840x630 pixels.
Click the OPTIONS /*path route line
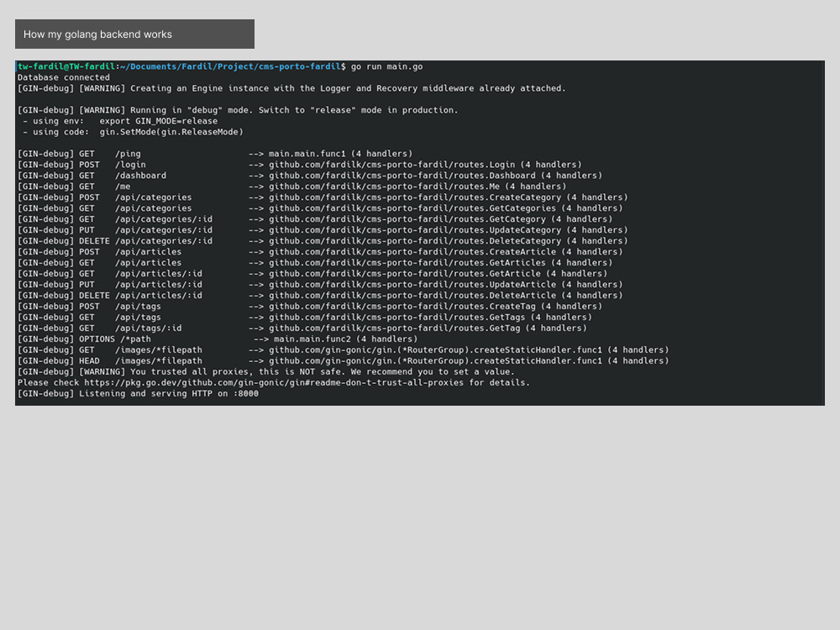point(218,339)
